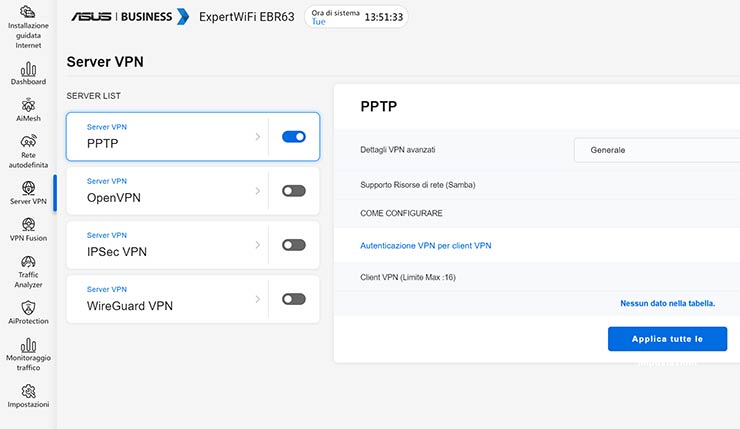Click the Applica tutte le button
The width and height of the screenshot is (740, 429).
point(667,339)
